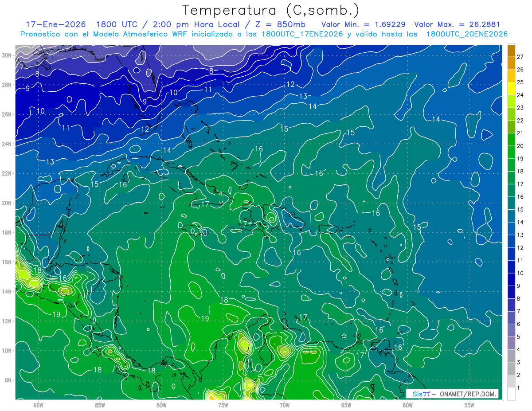
Task: Click the color scale label "22"
Action: coord(520,120)
